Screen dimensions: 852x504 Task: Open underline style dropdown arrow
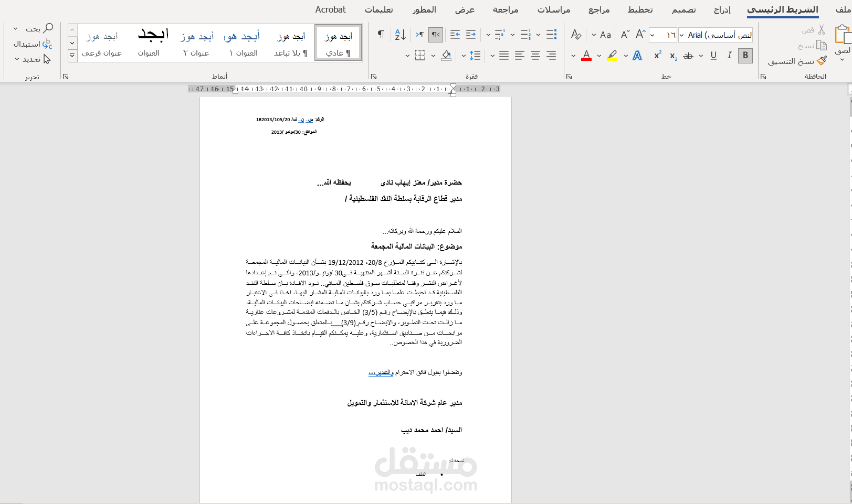point(701,56)
